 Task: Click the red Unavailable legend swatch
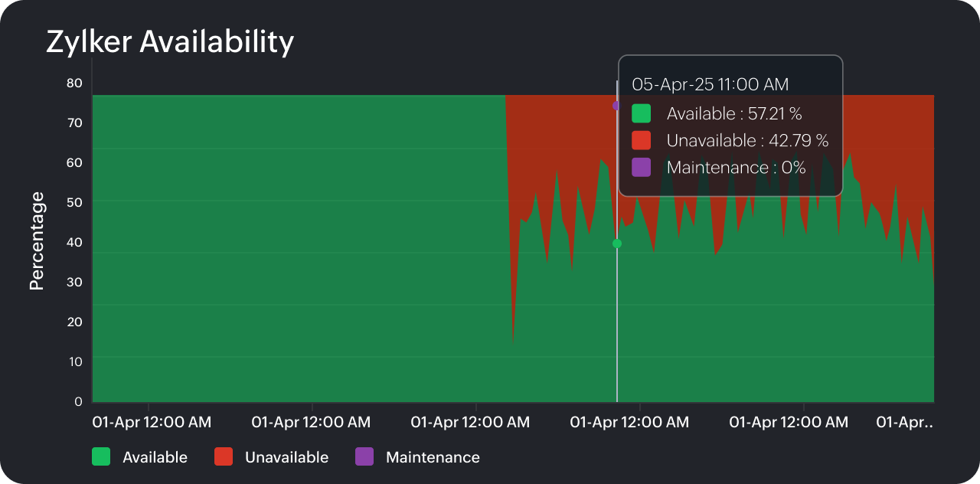tap(222, 456)
